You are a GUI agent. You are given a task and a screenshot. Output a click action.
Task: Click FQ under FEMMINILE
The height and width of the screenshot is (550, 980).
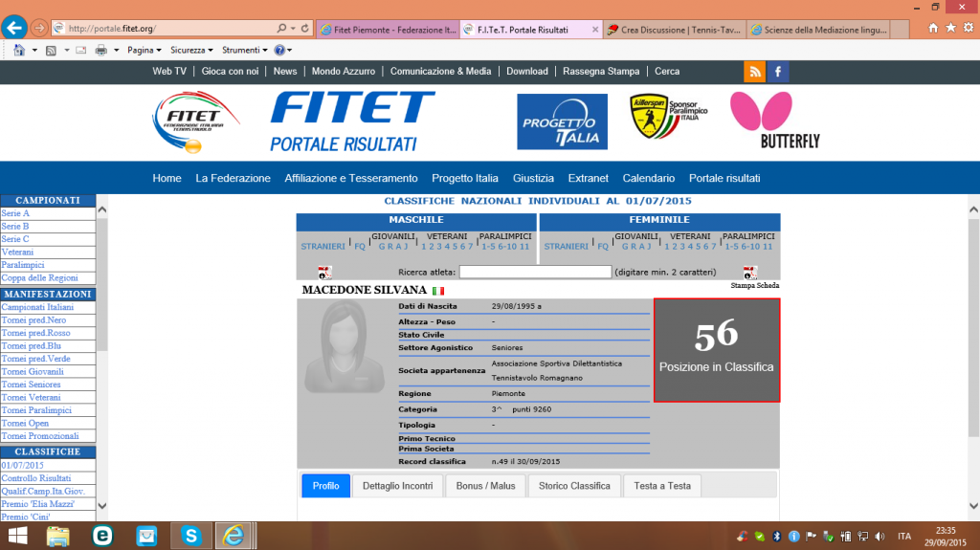(603, 246)
